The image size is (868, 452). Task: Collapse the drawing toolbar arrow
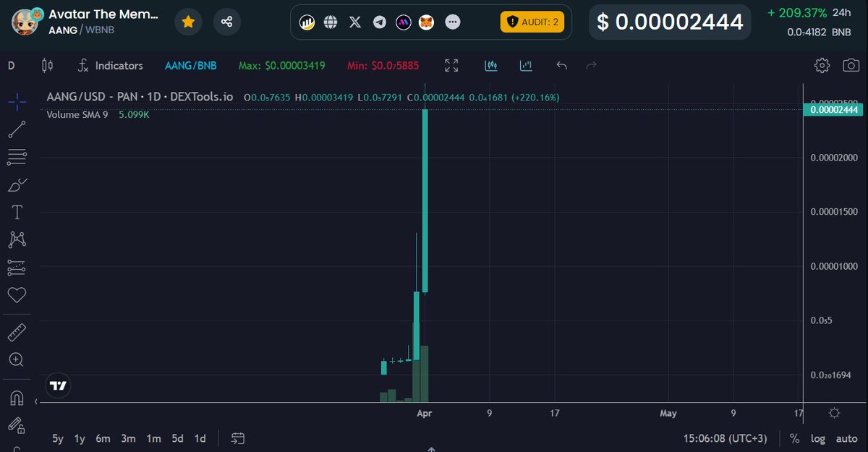pos(37,401)
